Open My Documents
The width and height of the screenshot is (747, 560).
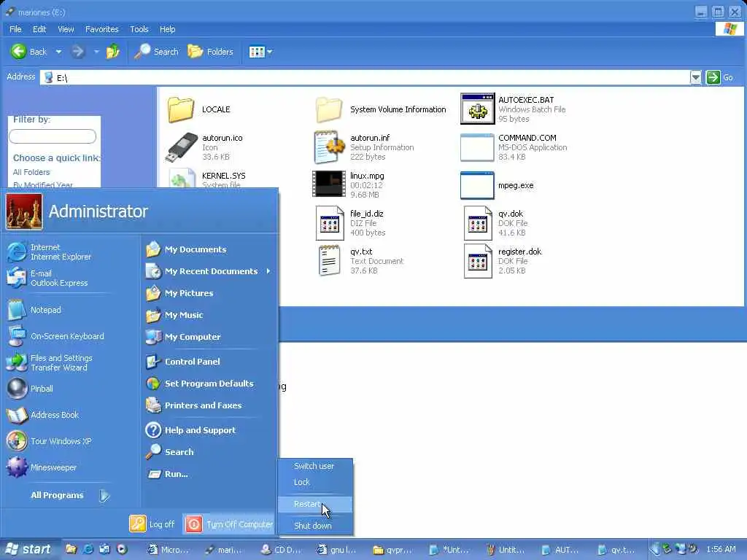coord(186,249)
